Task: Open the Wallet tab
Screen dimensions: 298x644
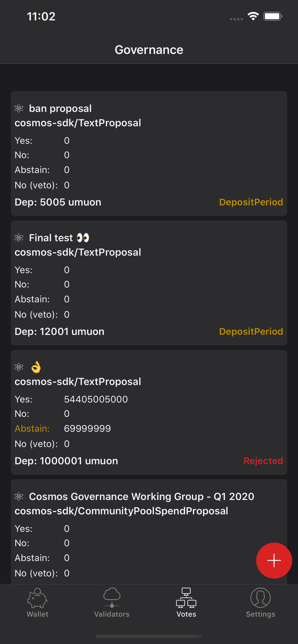Action: coord(37,603)
